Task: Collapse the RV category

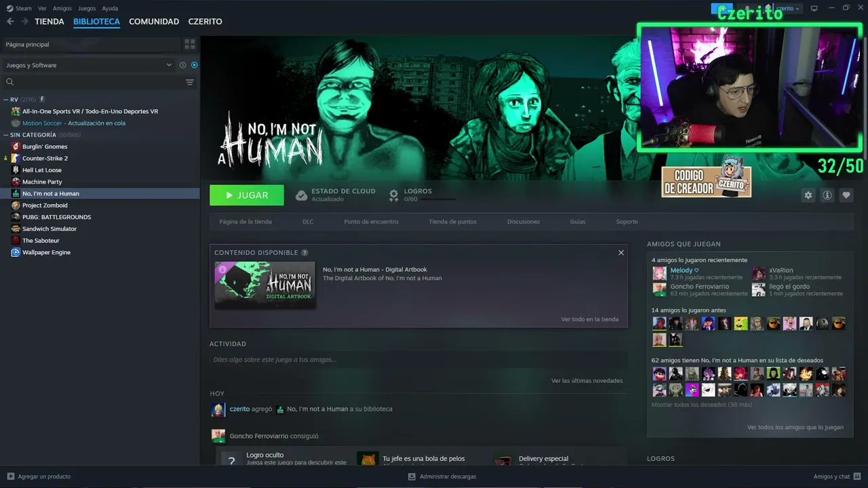Action: point(6,100)
